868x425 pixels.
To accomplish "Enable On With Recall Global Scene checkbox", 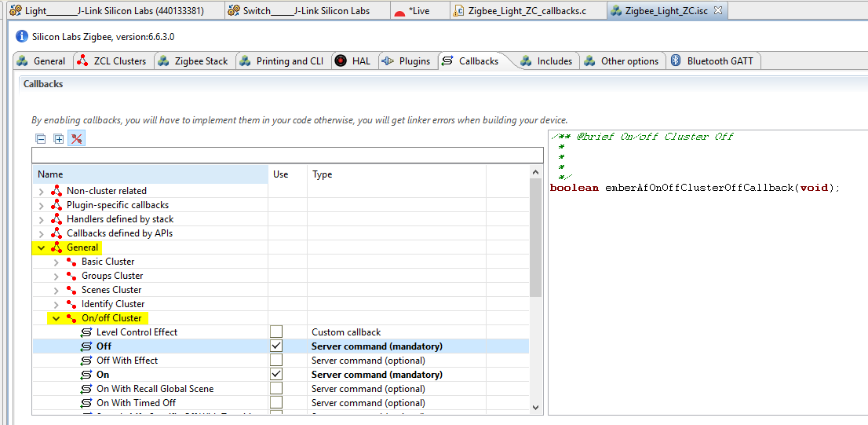I will tap(275, 388).
